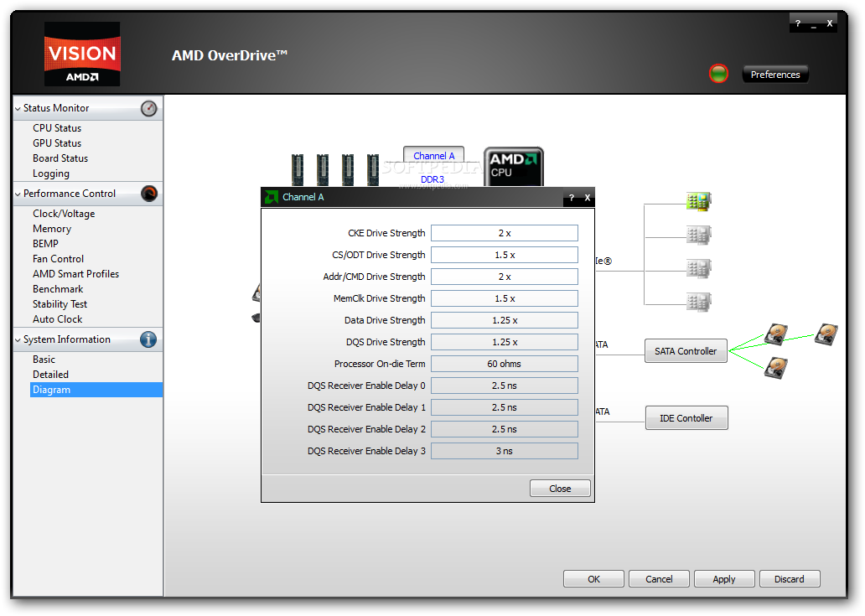Click the SATA Controller box
Viewport: 865px width, 616px height.
click(686, 351)
